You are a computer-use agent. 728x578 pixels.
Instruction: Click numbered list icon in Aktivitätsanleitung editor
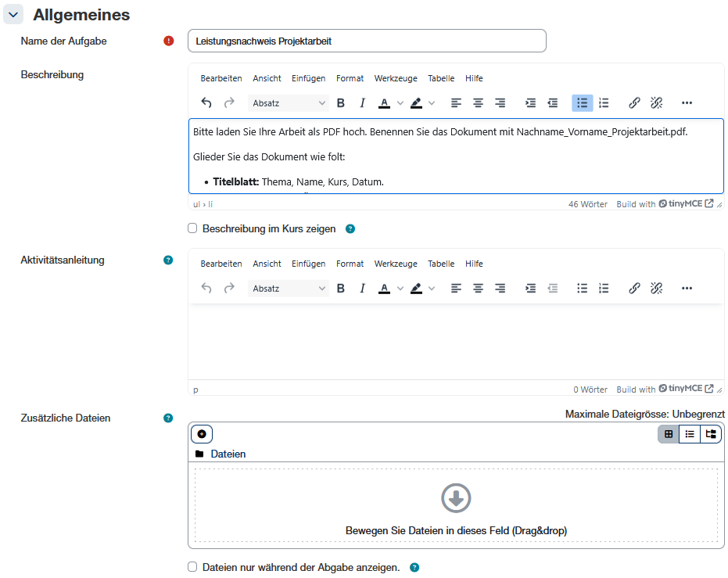(x=604, y=289)
